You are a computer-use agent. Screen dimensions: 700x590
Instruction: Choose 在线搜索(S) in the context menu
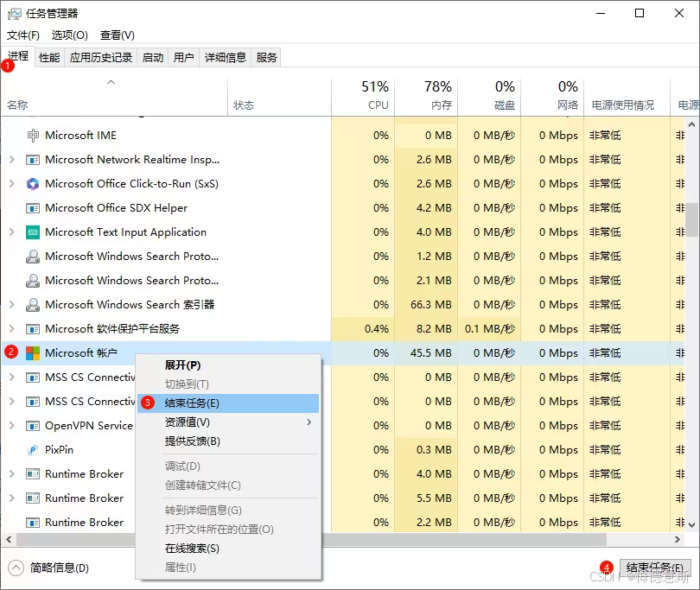(x=227, y=549)
